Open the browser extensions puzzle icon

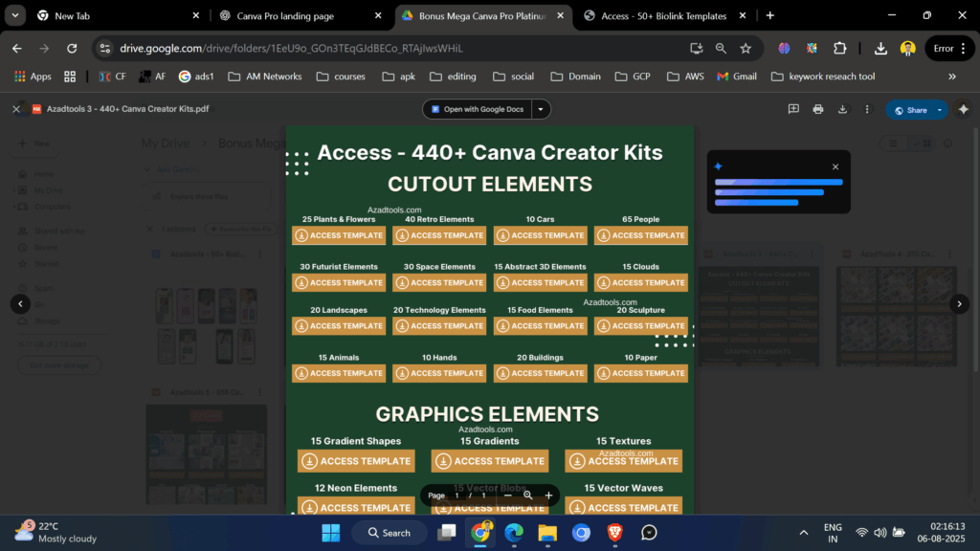point(840,48)
